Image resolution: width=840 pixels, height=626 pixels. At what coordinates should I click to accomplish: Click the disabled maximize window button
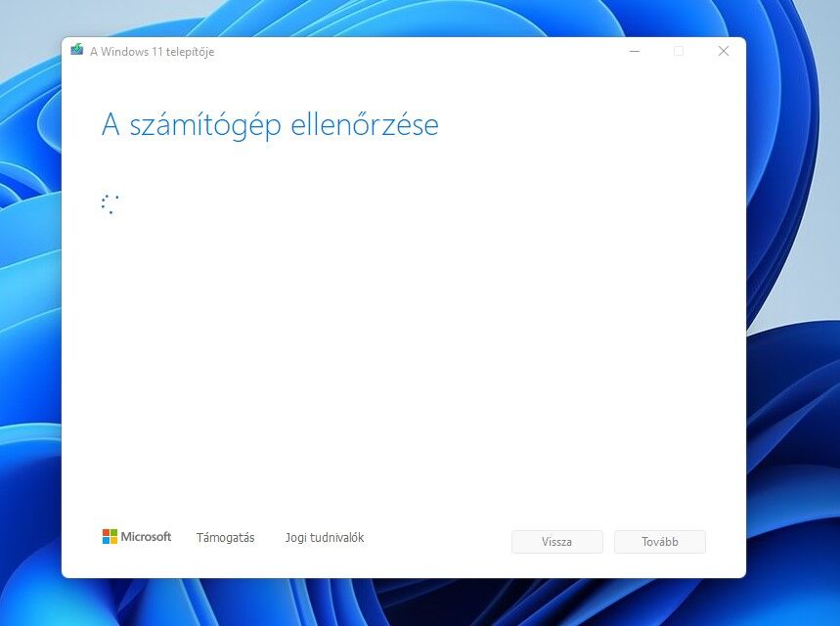point(679,51)
